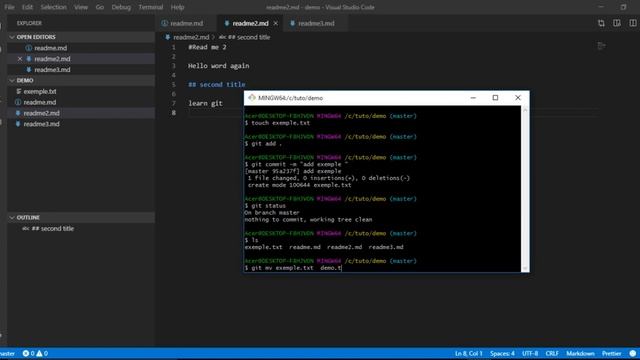Click the Git Bash icon in MINGW64 title bar
The width and height of the screenshot is (640, 360).
click(x=252, y=98)
